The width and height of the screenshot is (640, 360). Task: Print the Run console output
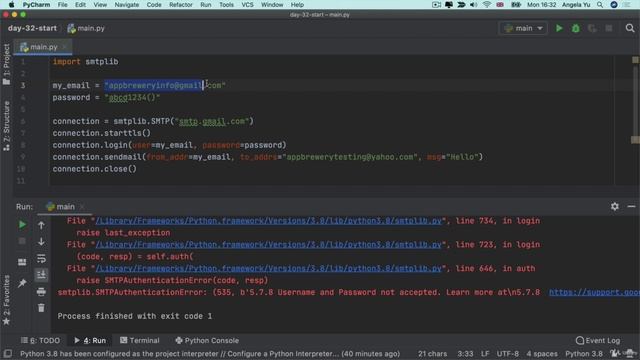(41, 291)
